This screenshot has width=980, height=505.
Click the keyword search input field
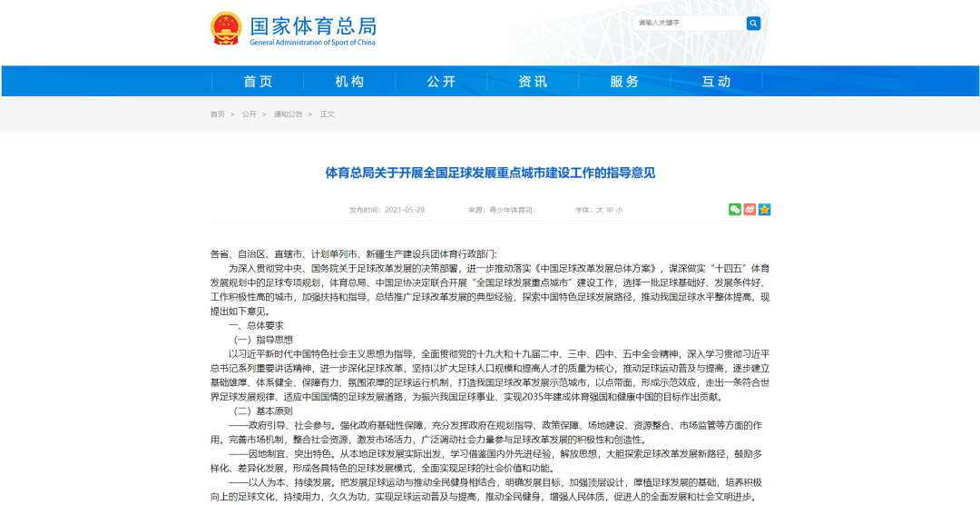coord(690,23)
